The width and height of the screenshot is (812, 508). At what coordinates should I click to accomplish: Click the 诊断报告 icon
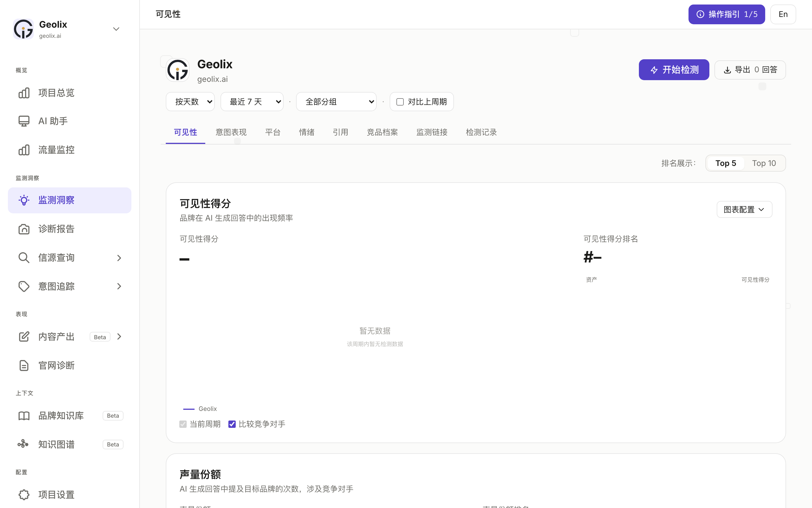[x=24, y=229]
